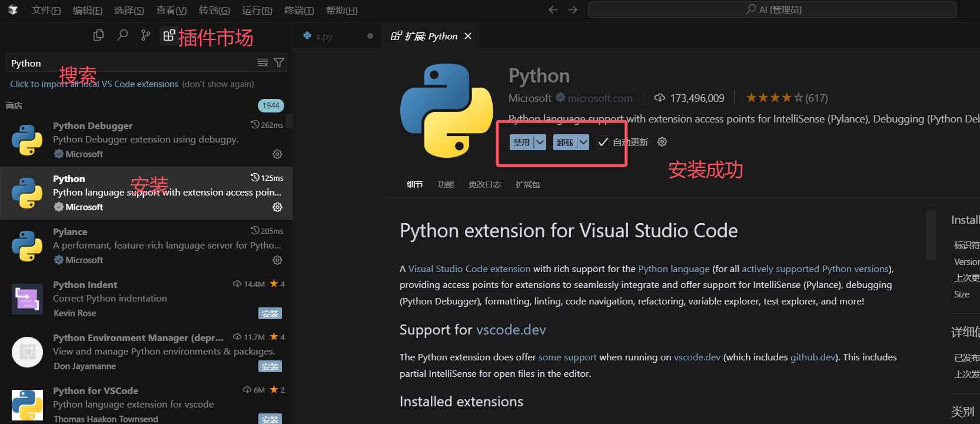Click the extension search input field

pyautogui.click(x=129, y=63)
